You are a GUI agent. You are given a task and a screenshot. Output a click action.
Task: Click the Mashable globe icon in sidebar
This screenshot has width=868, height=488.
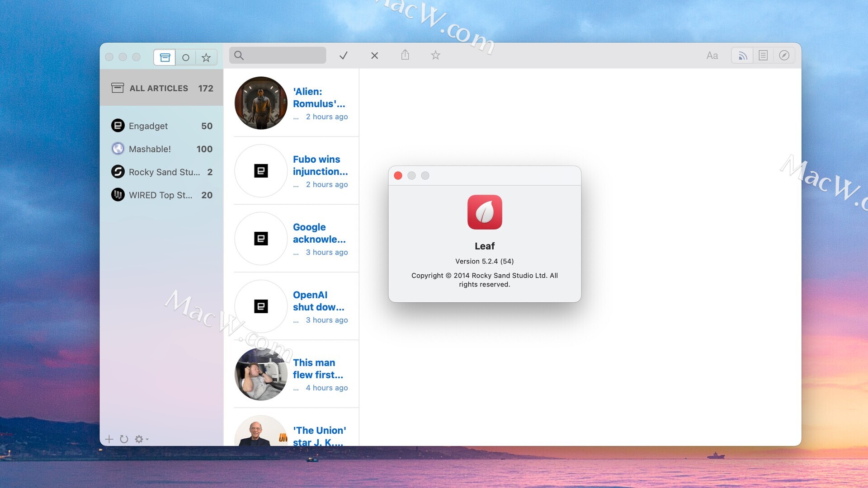click(118, 148)
